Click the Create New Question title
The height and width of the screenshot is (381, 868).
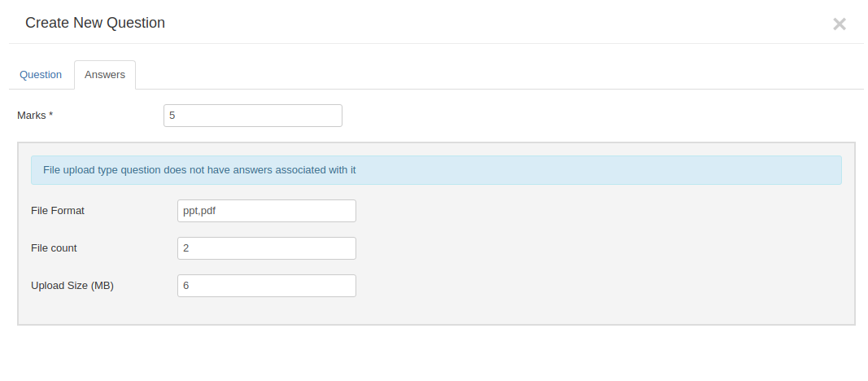point(95,23)
